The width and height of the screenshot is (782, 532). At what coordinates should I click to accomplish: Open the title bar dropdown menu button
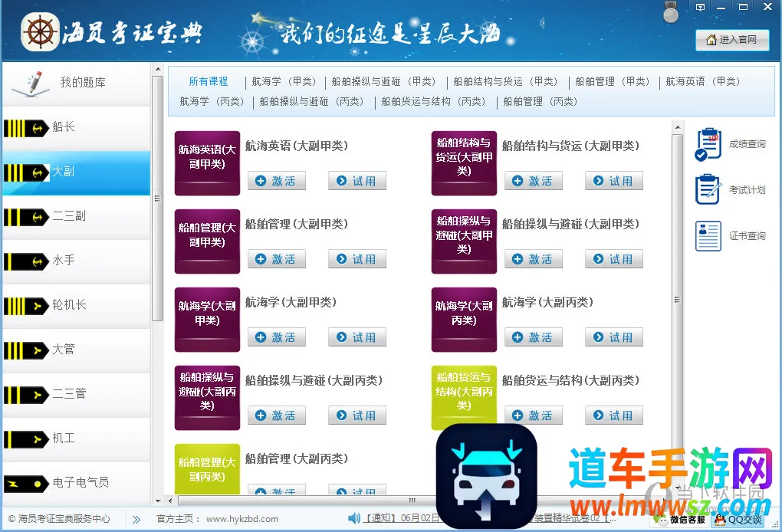pyautogui.click(x=700, y=7)
